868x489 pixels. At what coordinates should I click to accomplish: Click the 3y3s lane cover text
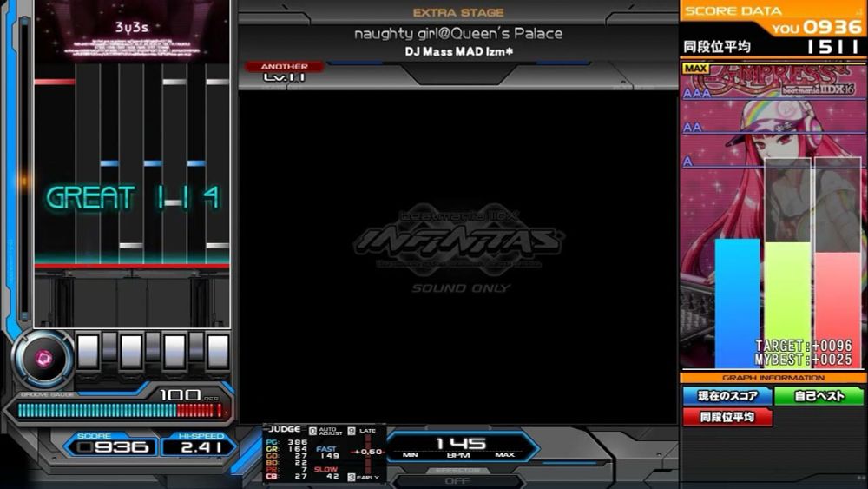tap(132, 27)
